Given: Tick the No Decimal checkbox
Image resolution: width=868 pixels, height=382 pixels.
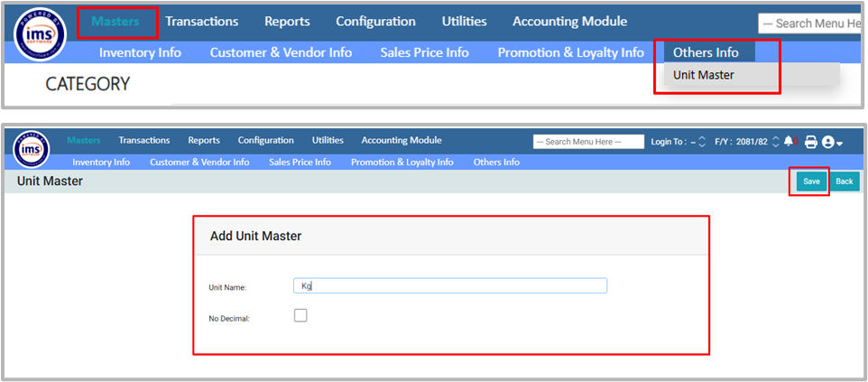Looking at the screenshot, I should tap(300, 315).
